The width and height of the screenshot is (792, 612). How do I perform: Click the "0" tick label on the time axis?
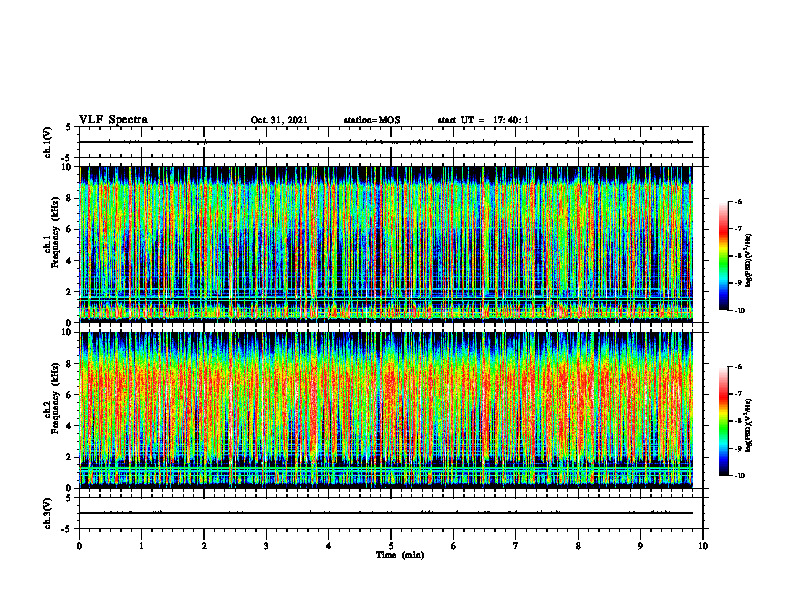[x=79, y=546]
